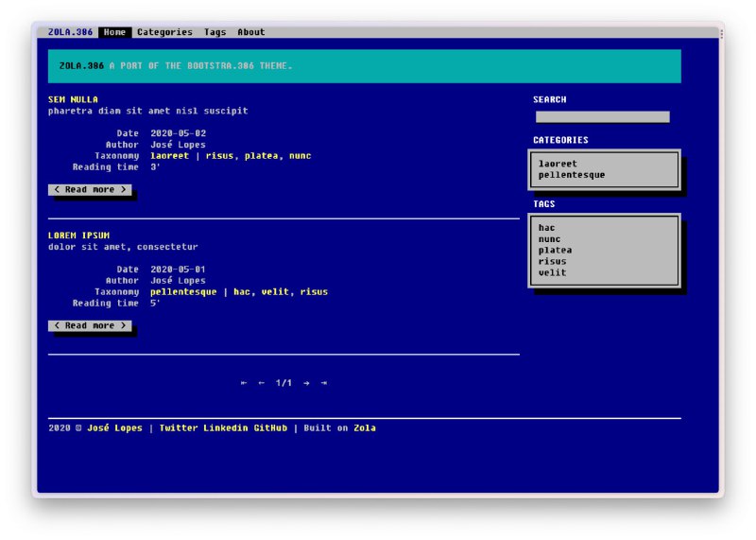Open the LOREM IPSUM post title
This screenshot has height=540, width=756.
[78, 235]
